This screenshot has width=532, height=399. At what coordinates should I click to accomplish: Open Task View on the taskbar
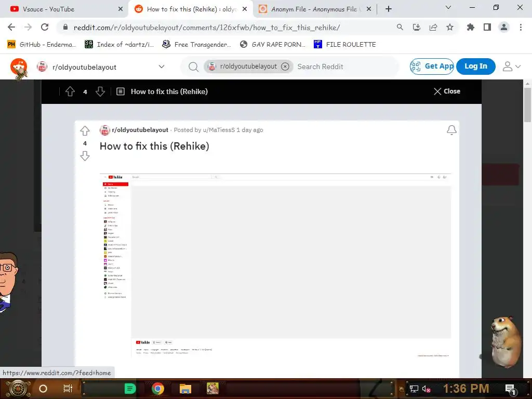tap(68, 389)
